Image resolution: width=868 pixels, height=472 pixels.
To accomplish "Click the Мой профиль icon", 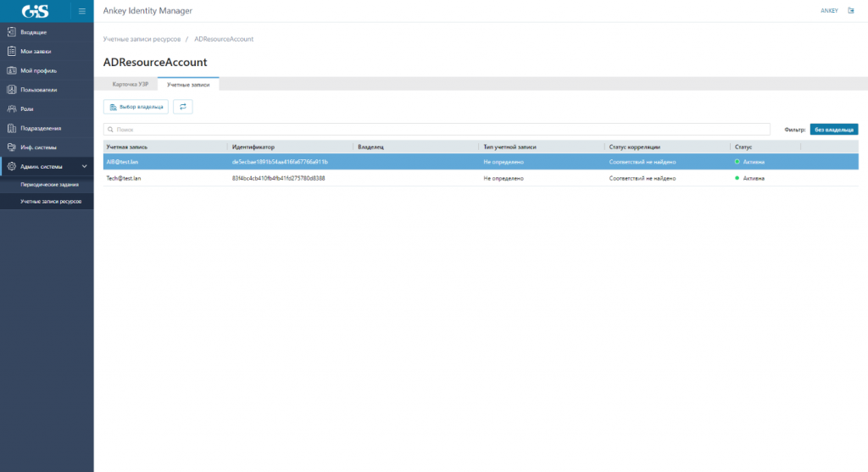I will point(12,70).
